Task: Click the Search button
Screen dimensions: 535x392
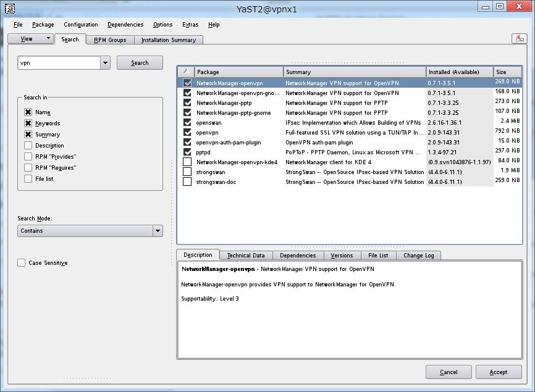Action: click(140, 63)
